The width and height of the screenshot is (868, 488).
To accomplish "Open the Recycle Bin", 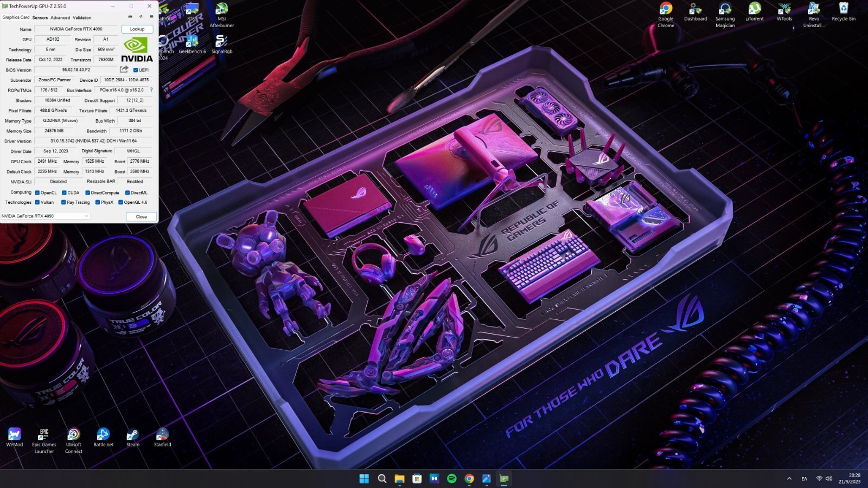I will (844, 12).
